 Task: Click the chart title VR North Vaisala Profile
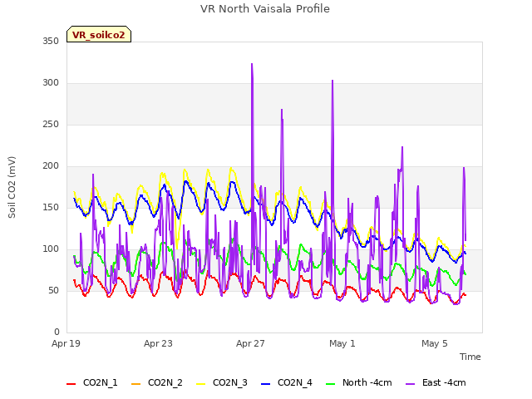point(265,8)
